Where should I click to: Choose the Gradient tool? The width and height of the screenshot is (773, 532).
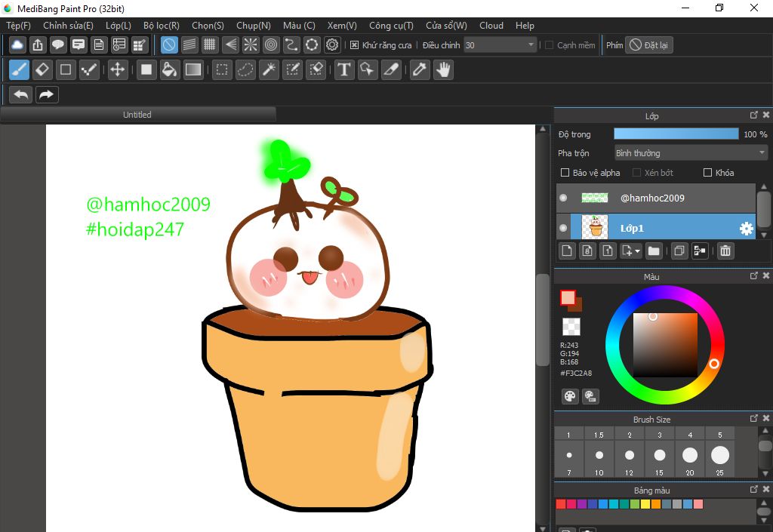click(192, 69)
